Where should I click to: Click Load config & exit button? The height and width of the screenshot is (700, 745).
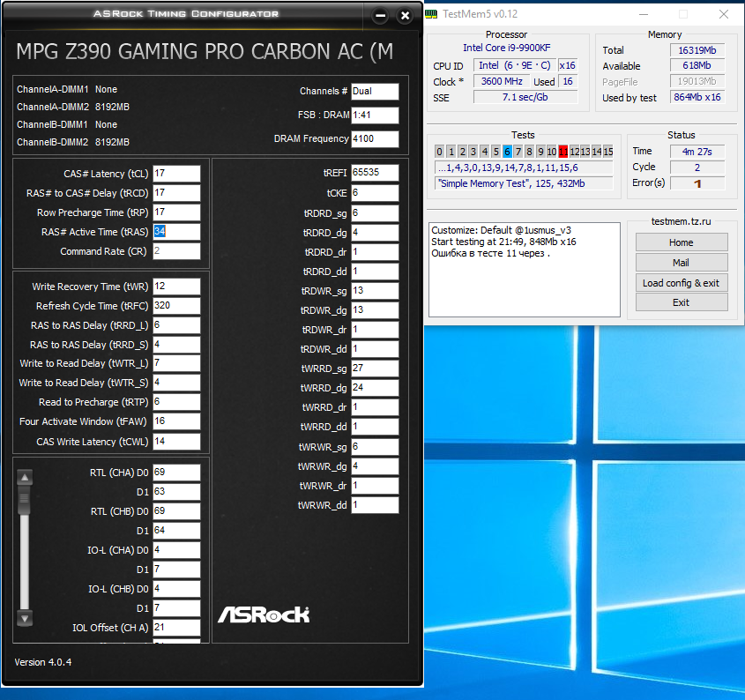click(x=682, y=283)
